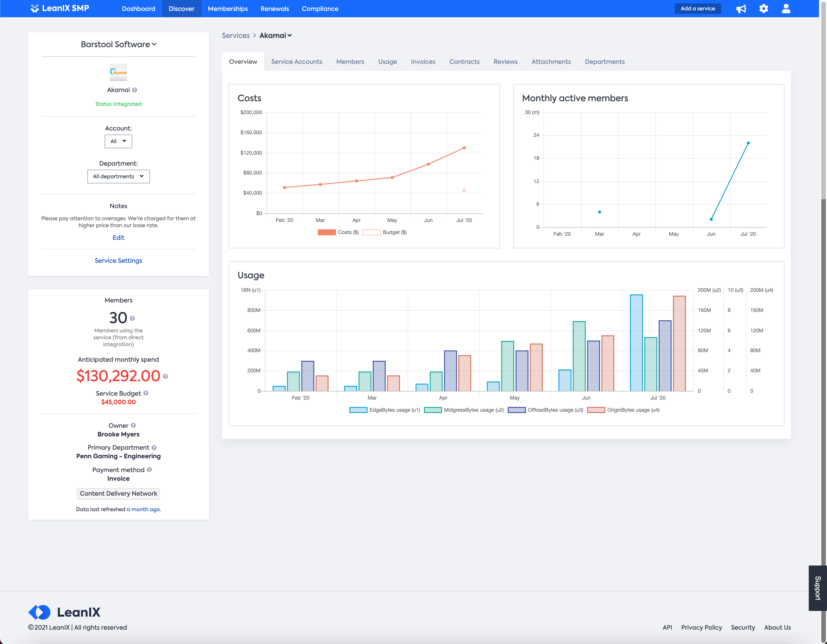Viewport: 827px width, 644px height.
Task: Expand the Barstool Software workspace selector
Action: click(118, 44)
